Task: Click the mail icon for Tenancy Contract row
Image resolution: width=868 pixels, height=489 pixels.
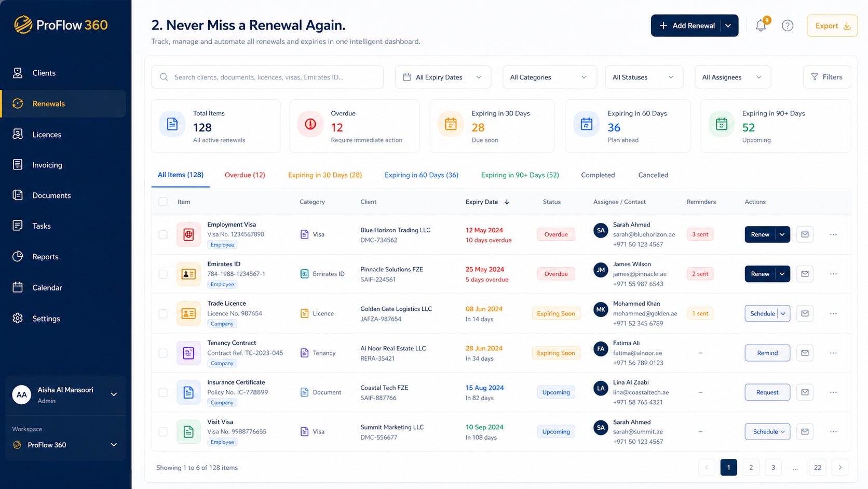Action: pos(805,353)
